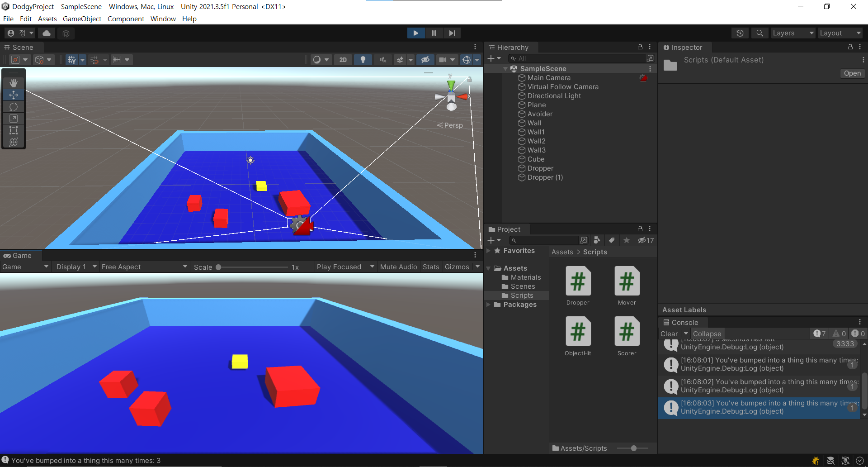Toggle Collapse in Console
868x467 pixels.
coord(707,334)
